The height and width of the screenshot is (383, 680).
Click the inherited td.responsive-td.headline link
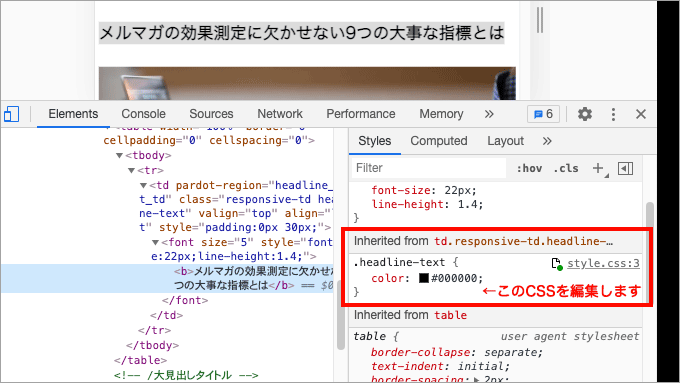[523, 241]
